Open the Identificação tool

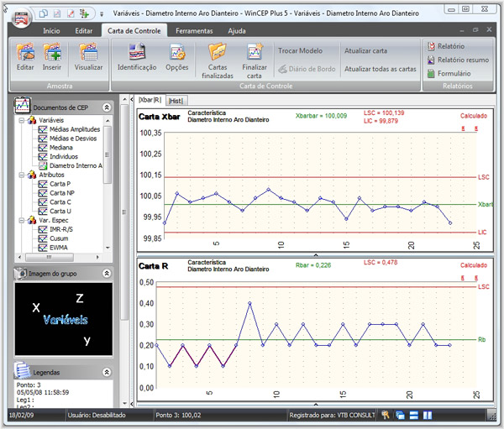tap(137, 52)
